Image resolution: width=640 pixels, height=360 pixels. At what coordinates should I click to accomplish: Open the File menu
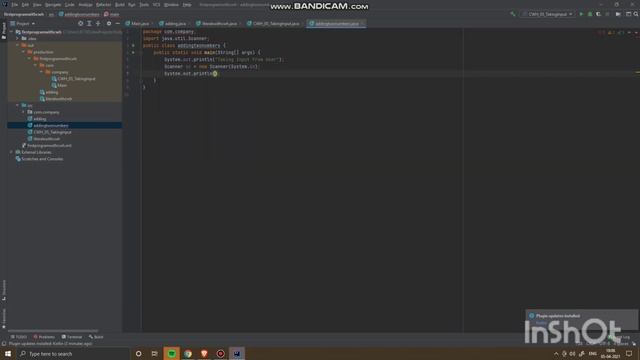tap(15, 5)
